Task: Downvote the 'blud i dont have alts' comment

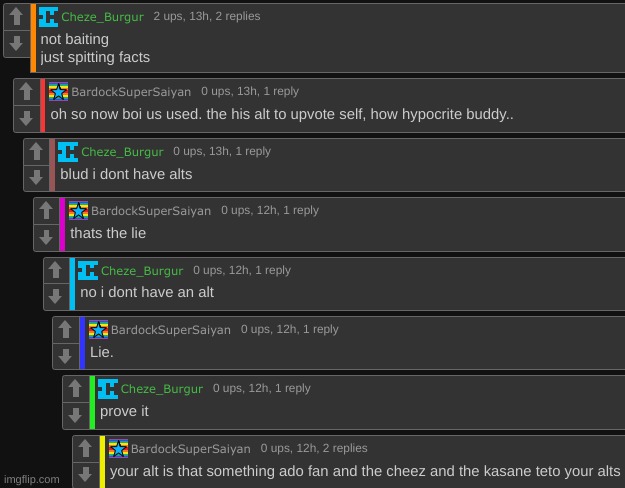Action: coord(36,177)
